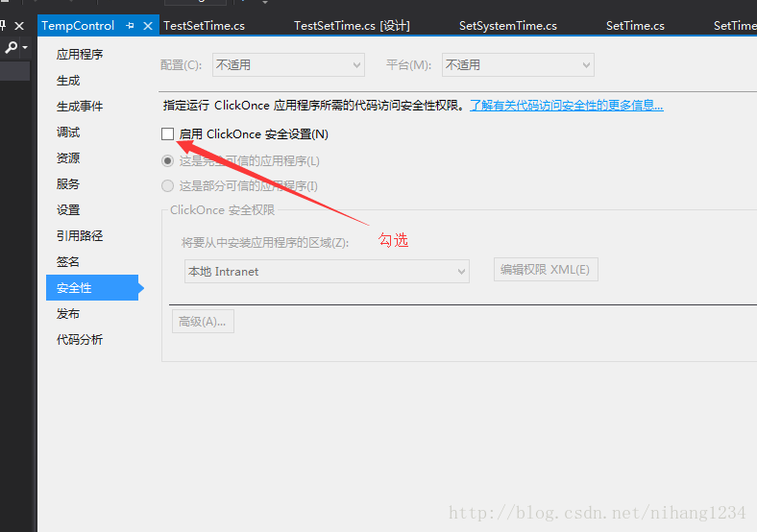Switch to the TestSetTime.cs tab

pyautogui.click(x=204, y=26)
